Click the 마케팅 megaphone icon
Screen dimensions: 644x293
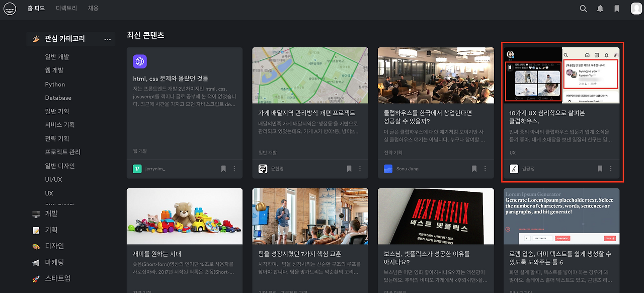pos(36,262)
